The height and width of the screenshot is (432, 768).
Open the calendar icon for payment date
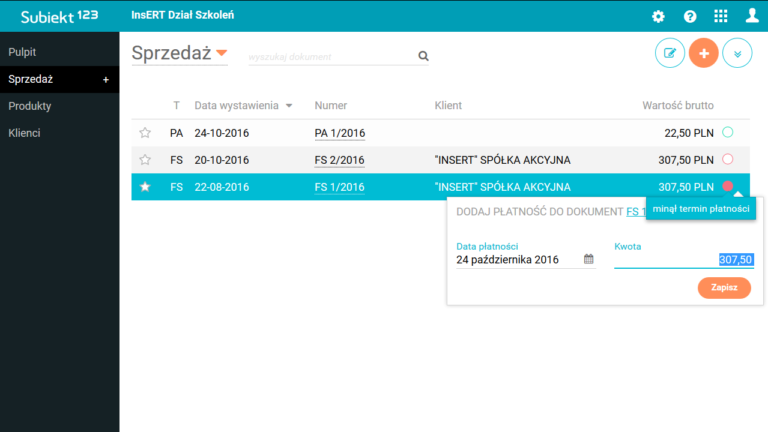tap(589, 259)
